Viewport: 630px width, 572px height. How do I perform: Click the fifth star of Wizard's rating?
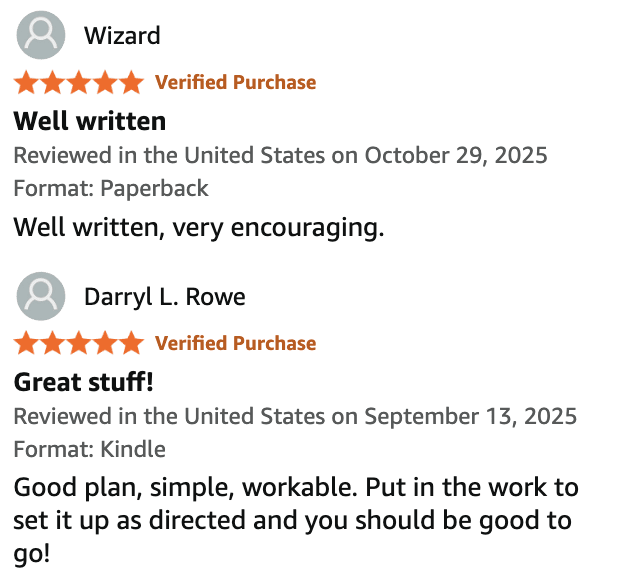131,82
